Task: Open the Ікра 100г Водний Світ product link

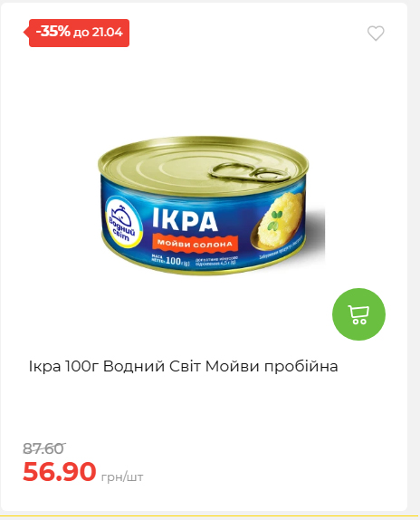Action: tap(183, 367)
